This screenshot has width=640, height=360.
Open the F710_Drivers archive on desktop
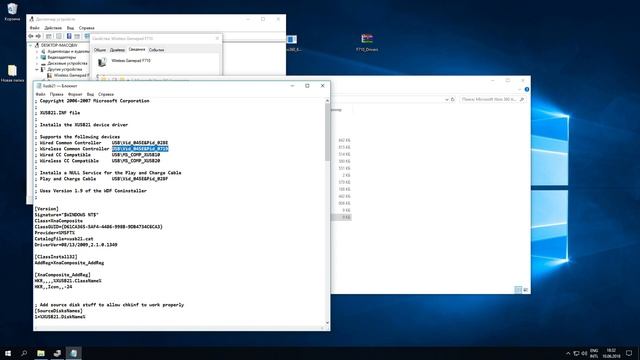click(367, 41)
